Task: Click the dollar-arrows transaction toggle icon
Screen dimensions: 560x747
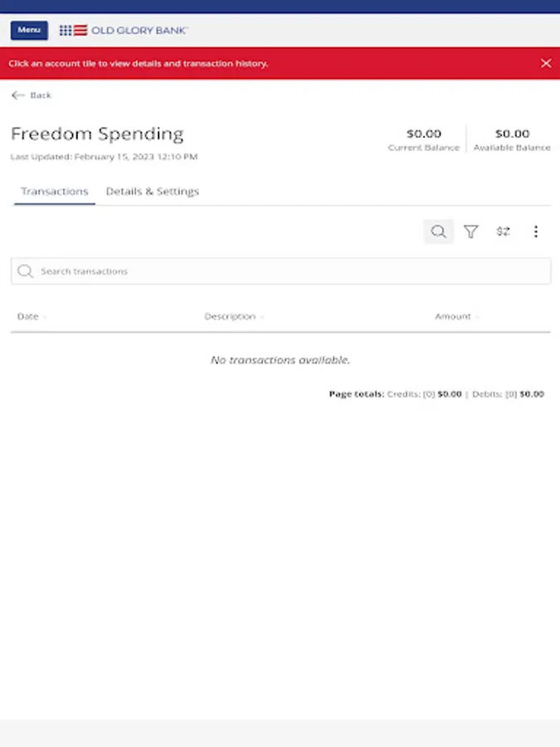Action: pos(504,232)
